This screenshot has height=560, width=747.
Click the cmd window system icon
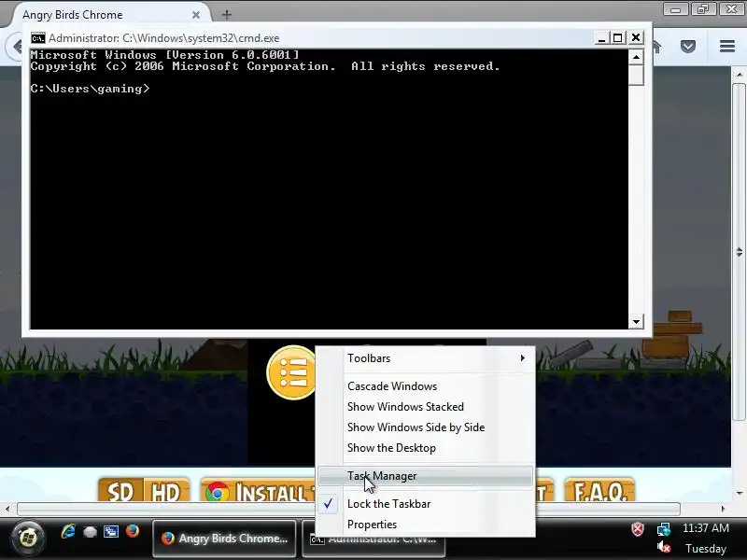tap(38, 38)
